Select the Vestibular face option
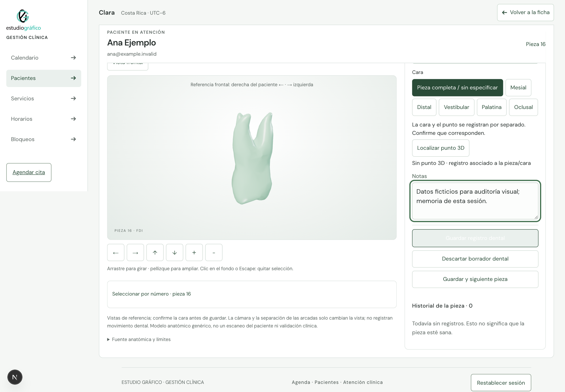Viewport: 565px width, 392px height. pyautogui.click(x=456, y=107)
